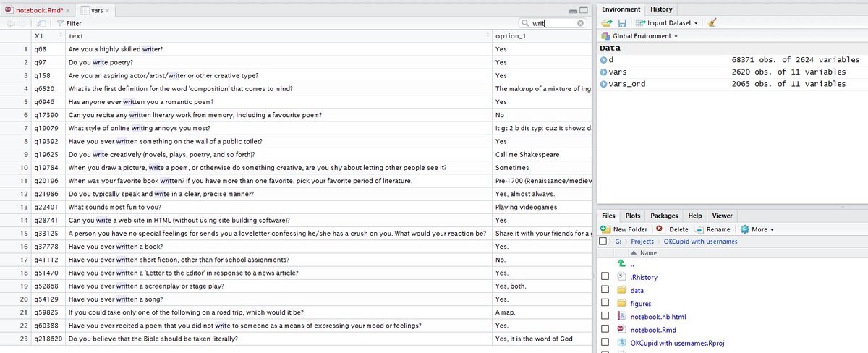Check the figures folder checkbox
Image resolution: width=868 pixels, height=353 pixels.
click(x=604, y=304)
